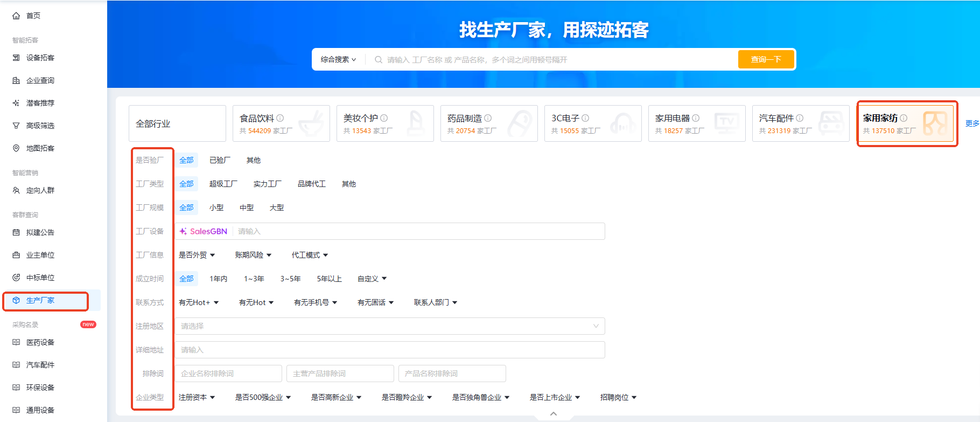Click the info icon beside 汽车配件
The width and height of the screenshot is (980, 422).
(x=800, y=118)
